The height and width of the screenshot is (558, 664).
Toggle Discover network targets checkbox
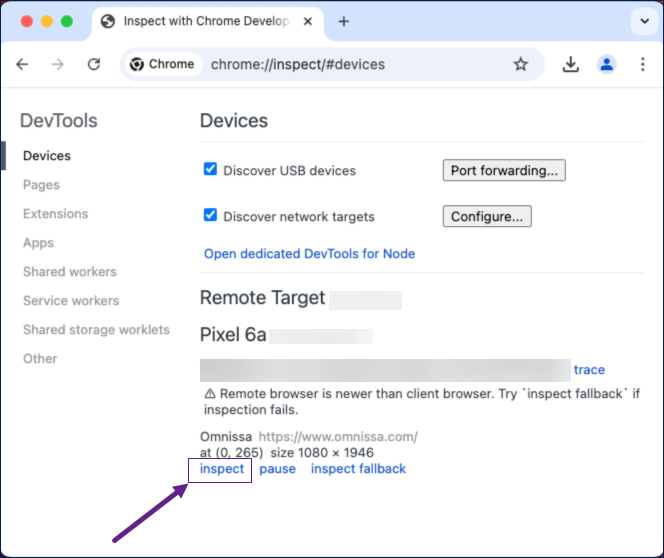coord(210,215)
